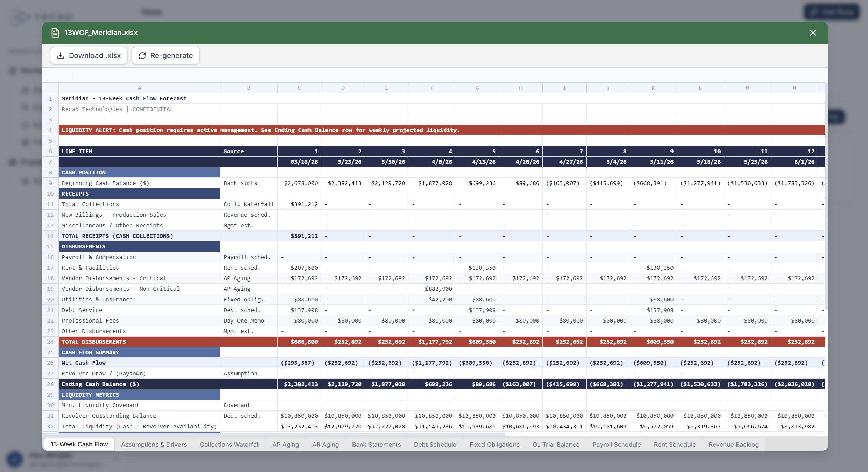Select the Fixed Obligations sheet tab
This screenshot has width=868, height=472.
pyautogui.click(x=494, y=444)
